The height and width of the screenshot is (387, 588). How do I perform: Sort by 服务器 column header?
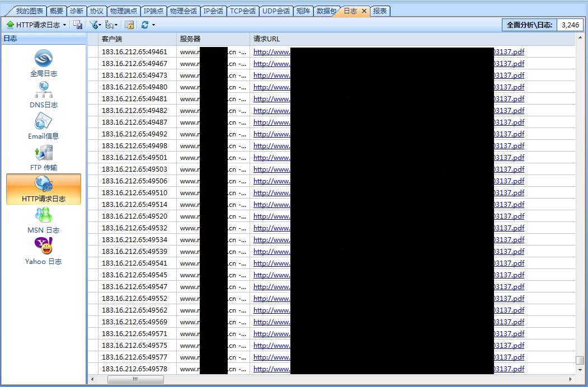213,39
